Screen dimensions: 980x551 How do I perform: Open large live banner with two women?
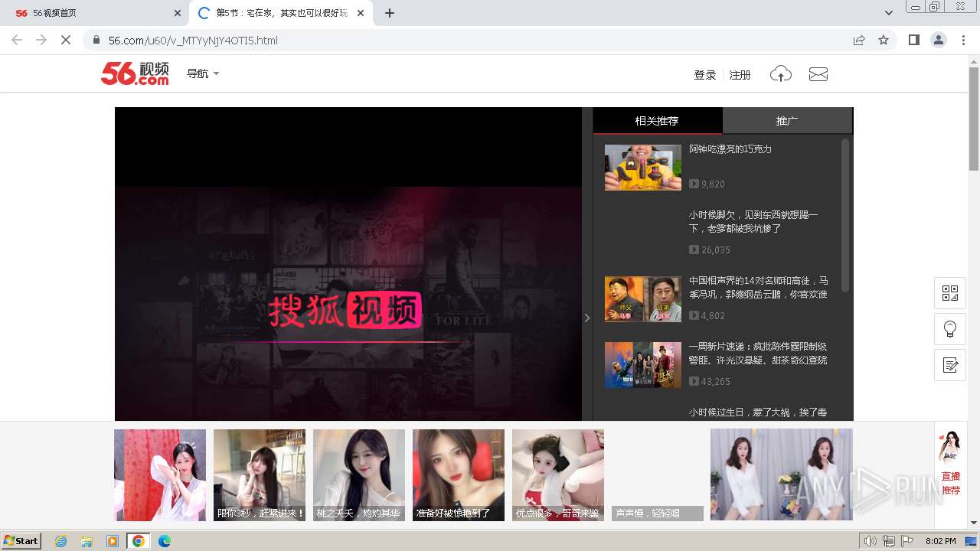(x=782, y=474)
